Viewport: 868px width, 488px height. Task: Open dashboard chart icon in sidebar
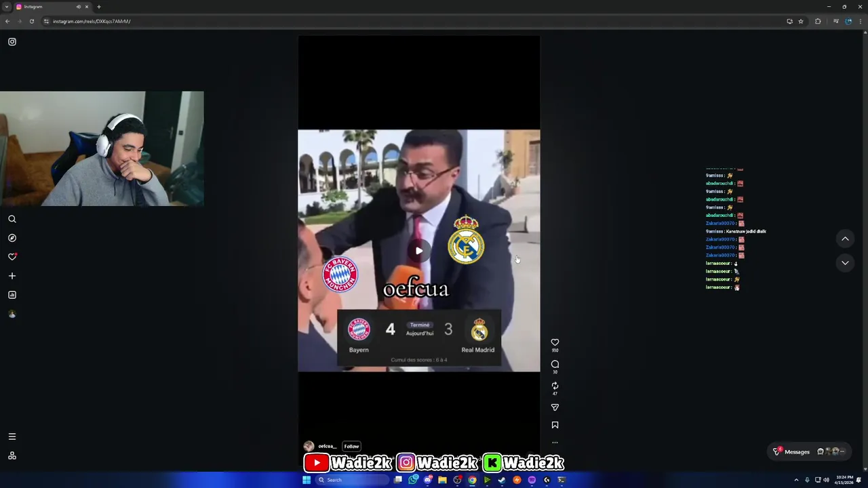[12, 295]
